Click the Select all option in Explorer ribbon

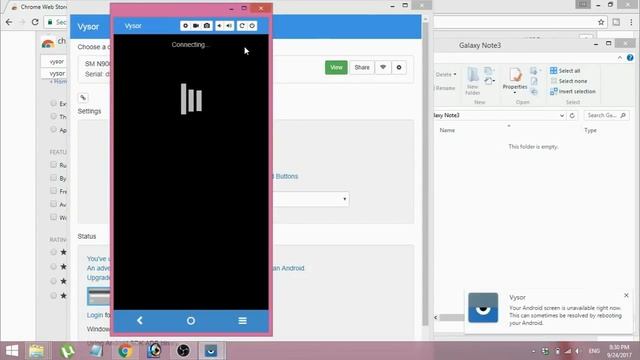coord(565,71)
